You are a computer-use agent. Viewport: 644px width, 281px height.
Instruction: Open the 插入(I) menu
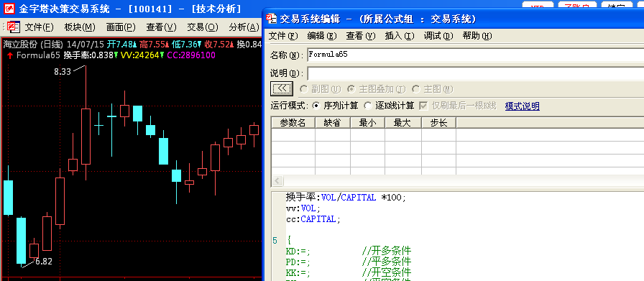(x=399, y=36)
